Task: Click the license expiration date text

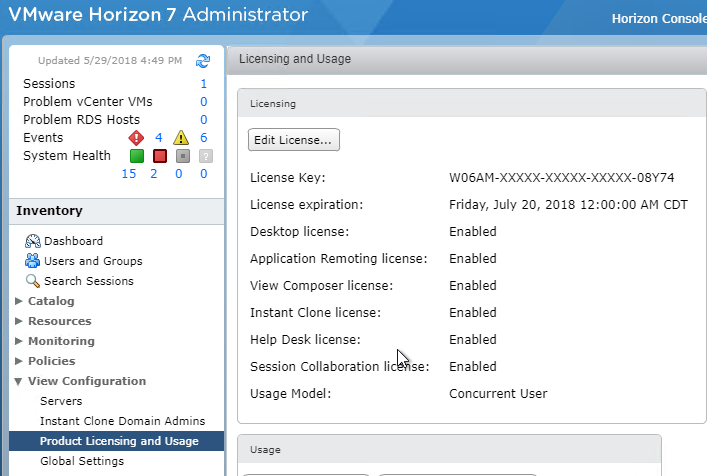Action: [x=568, y=205]
